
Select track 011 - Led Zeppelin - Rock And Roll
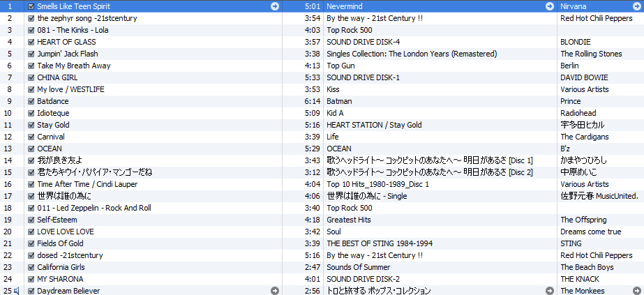click(94, 208)
